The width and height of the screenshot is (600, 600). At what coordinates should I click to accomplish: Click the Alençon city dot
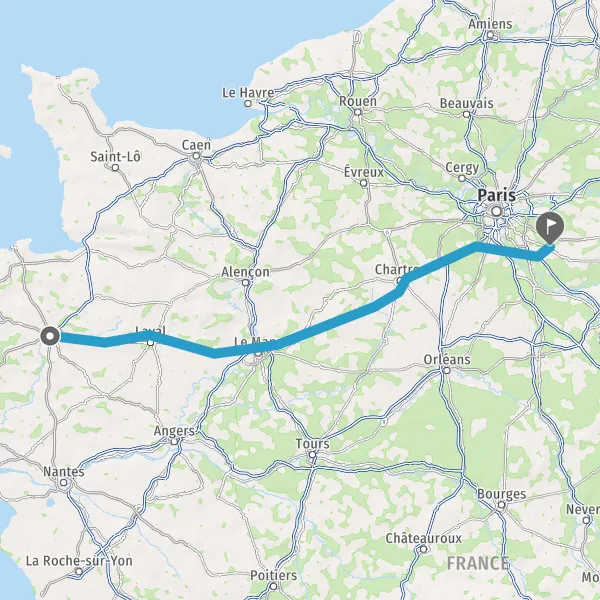point(246,283)
